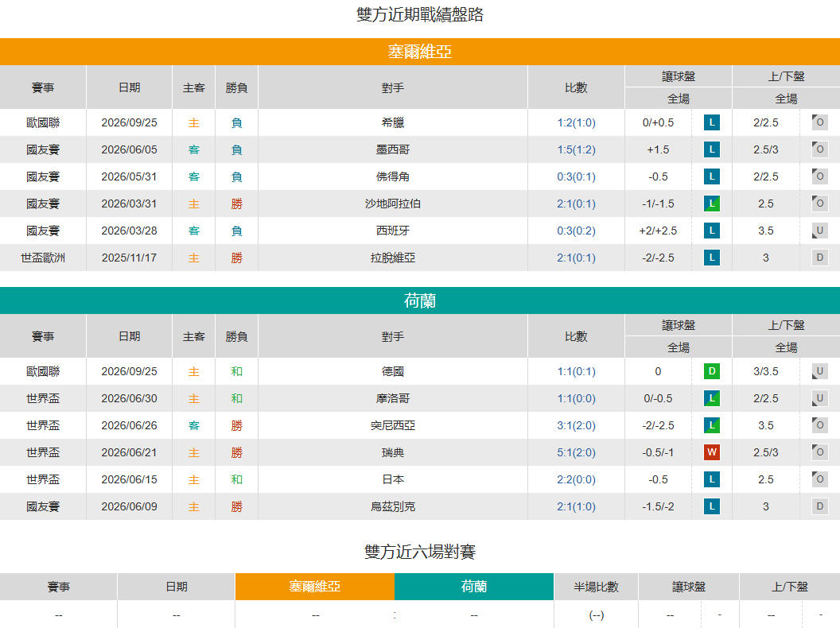Image resolution: width=840 pixels, height=628 pixels.
Task: Click over/under line 3/3.5 in 德國 row
Action: 765,371
